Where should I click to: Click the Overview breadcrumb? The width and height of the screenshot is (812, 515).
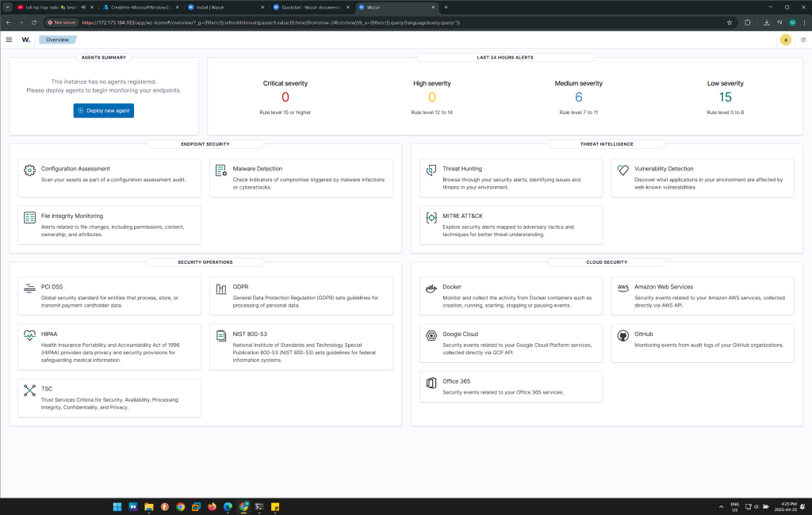point(57,40)
